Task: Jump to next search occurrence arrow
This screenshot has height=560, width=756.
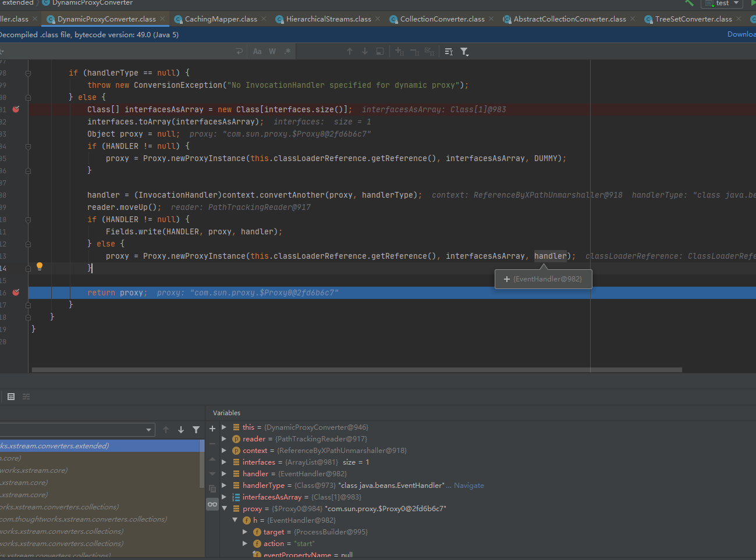Action: pyautogui.click(x=365, y=52)
